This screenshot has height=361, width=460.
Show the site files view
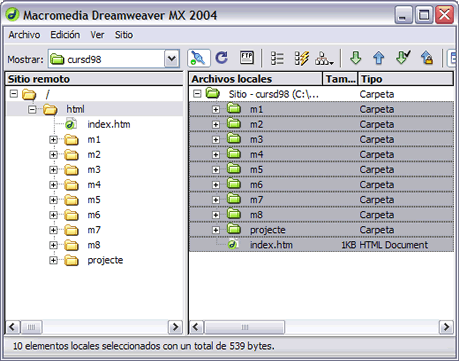(x=277, y=58)
